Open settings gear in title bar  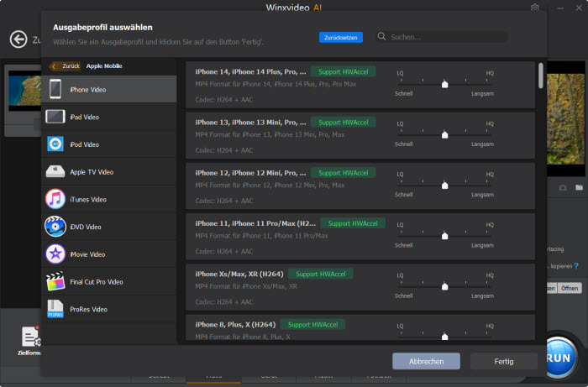coord(535,8)
